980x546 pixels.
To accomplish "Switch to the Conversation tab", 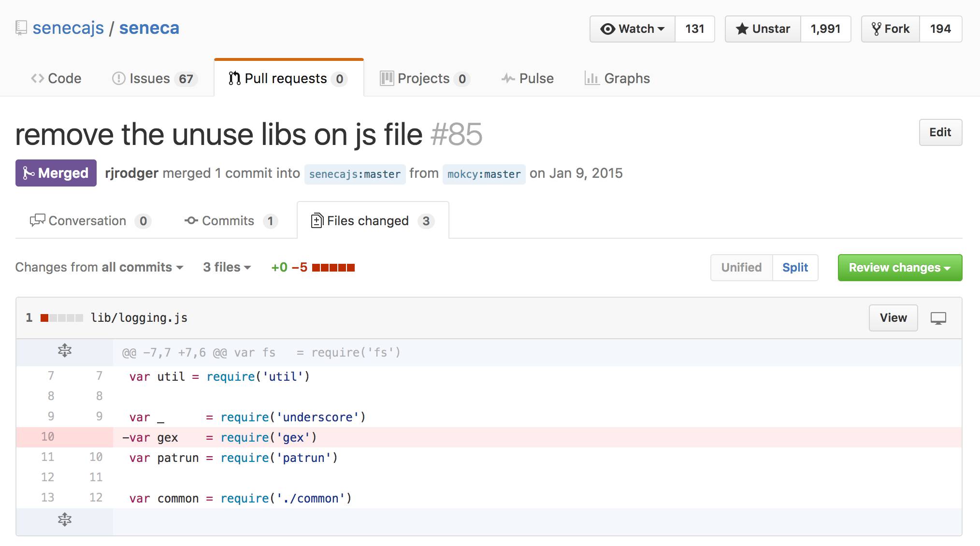I will [90, 221].
